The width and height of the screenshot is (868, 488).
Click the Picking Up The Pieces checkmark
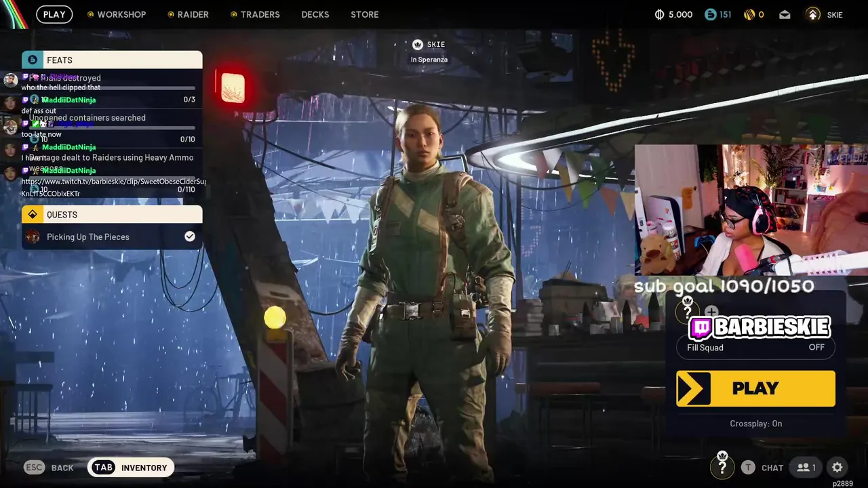[x=190, y=236]
